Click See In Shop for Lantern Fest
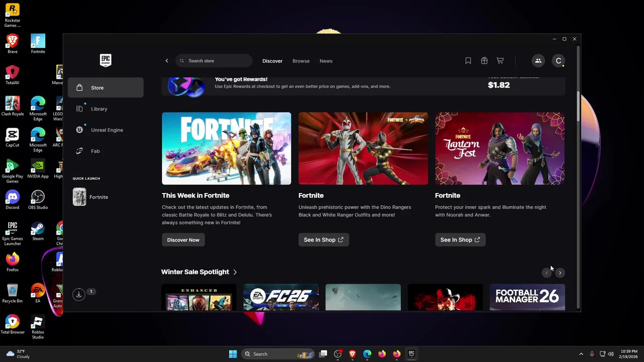Viewport: 644px width, 362px height. pyautogui.click(x=460, y=240)
